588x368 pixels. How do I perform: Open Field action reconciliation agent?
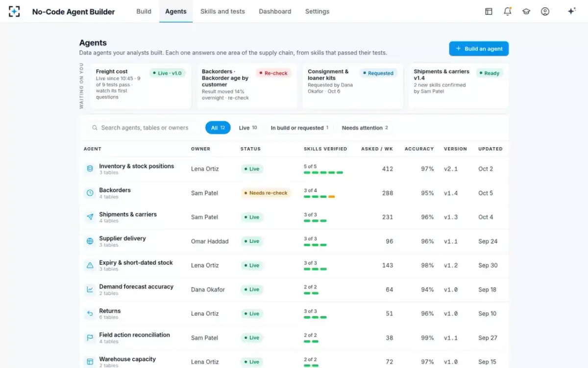tap(134, 335)
